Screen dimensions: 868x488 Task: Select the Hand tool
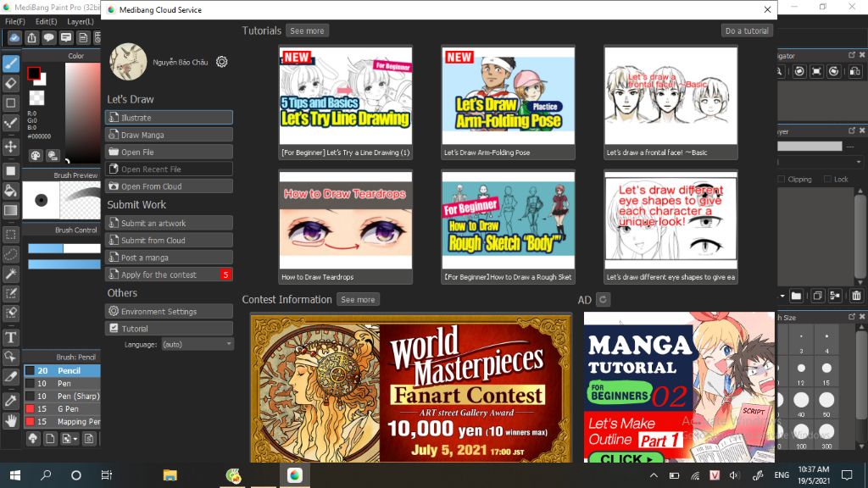coord(10,421)
